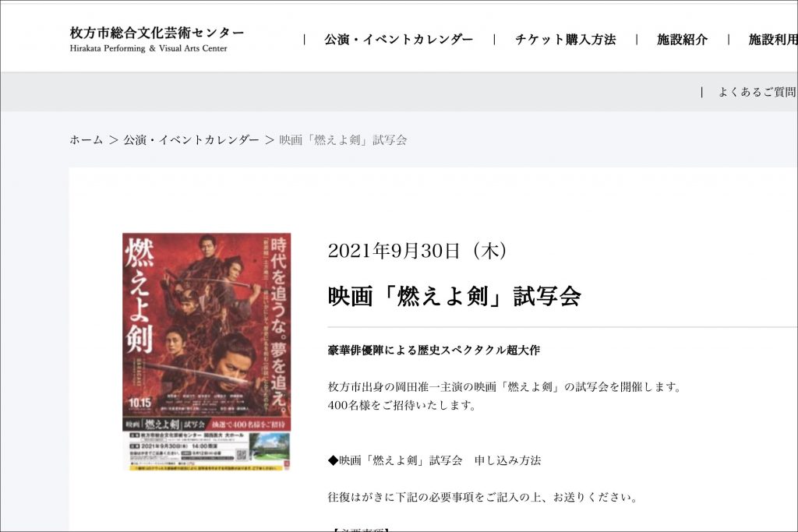Click the 映画「燃えよ剣」試写会 breadcrumb entry
The height and width of the screenshot is (532, 798).
tap(343, 140)
